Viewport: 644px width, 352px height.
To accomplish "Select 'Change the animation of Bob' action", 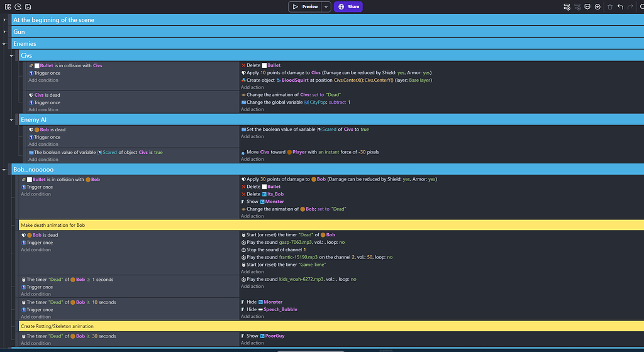I will 294,209.
